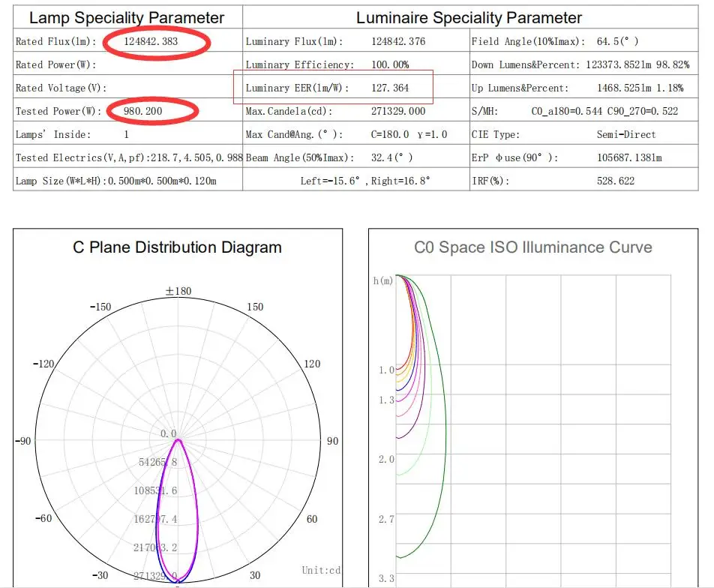Viewport: 714px width, 588px height.
Task: Click the Max Cand@Ang. value C=180.0 γ=1.0
Action: [409, 134]
